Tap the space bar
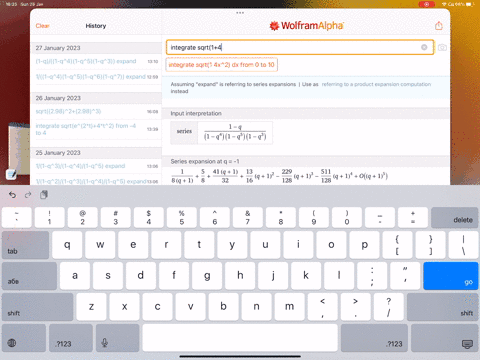Screen dimensions: 480x360 click(240, 338)
